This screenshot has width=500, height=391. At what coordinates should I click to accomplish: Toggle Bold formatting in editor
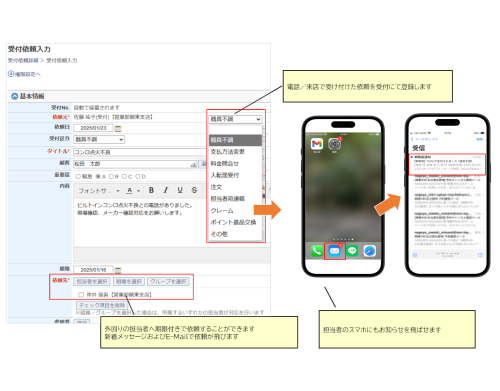tap(151, 190)
